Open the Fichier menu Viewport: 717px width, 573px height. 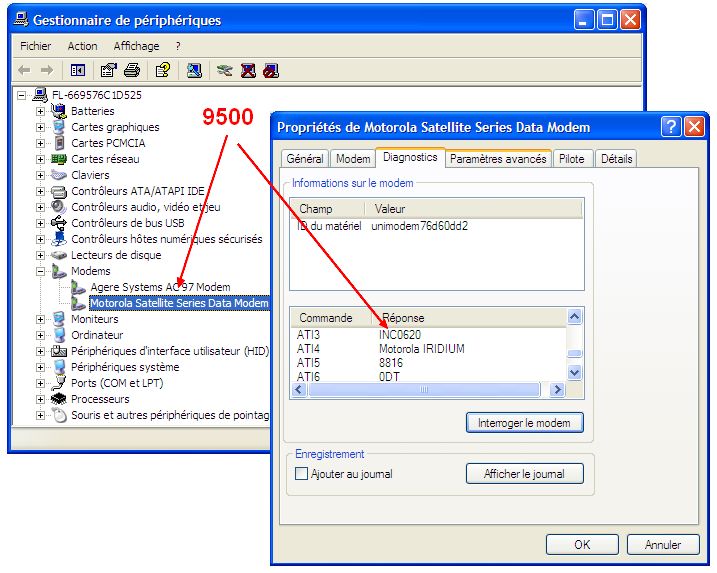click(x=36, y=46)
